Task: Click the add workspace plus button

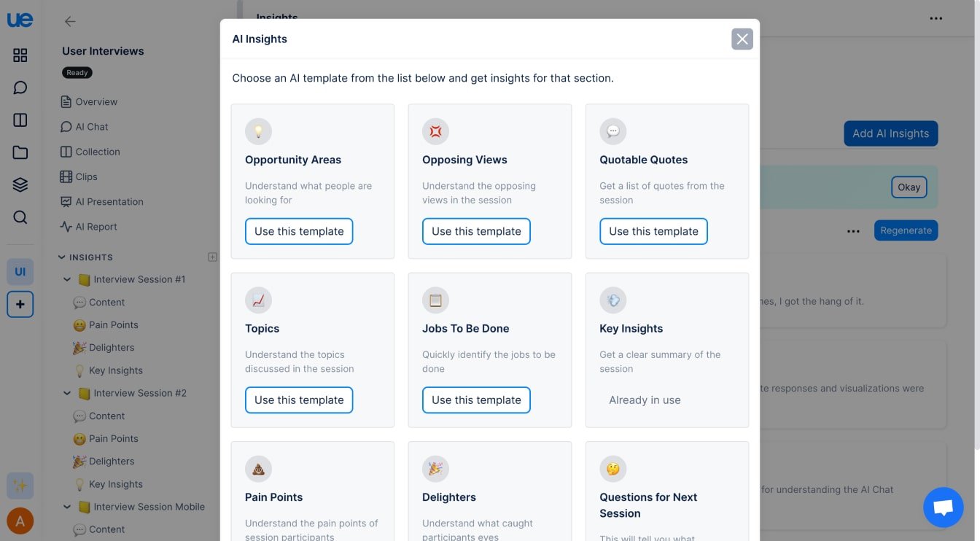Action: [x=20, y=304]
